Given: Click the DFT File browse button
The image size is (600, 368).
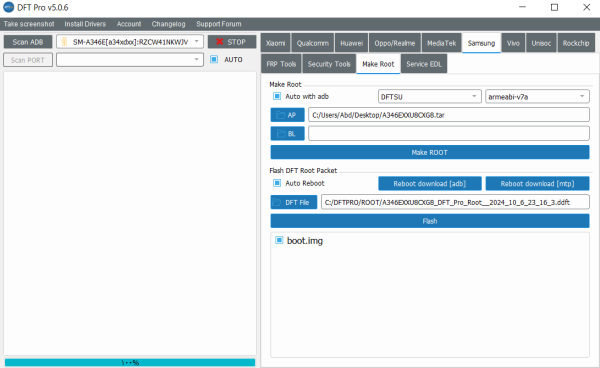Looking at the screenshot, I should click(x=294, y=202).
